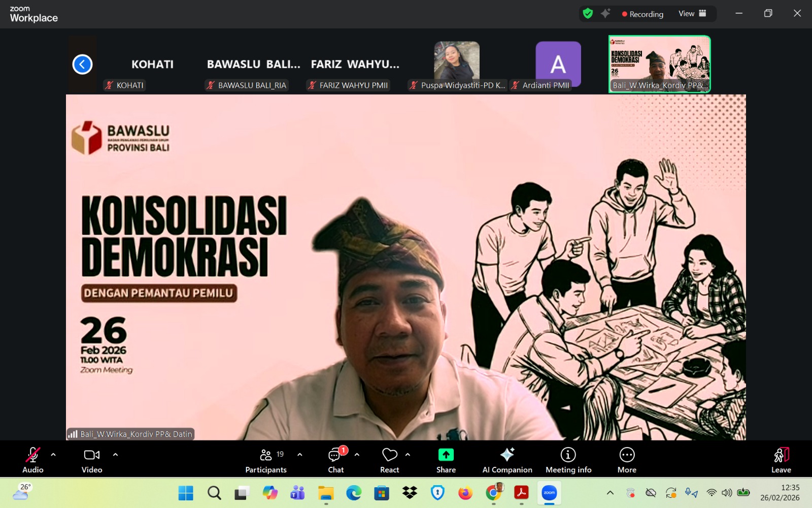Viewport: 812px width, 508px height.
Task: Click the React heart icon
Action: click(389, 455)
